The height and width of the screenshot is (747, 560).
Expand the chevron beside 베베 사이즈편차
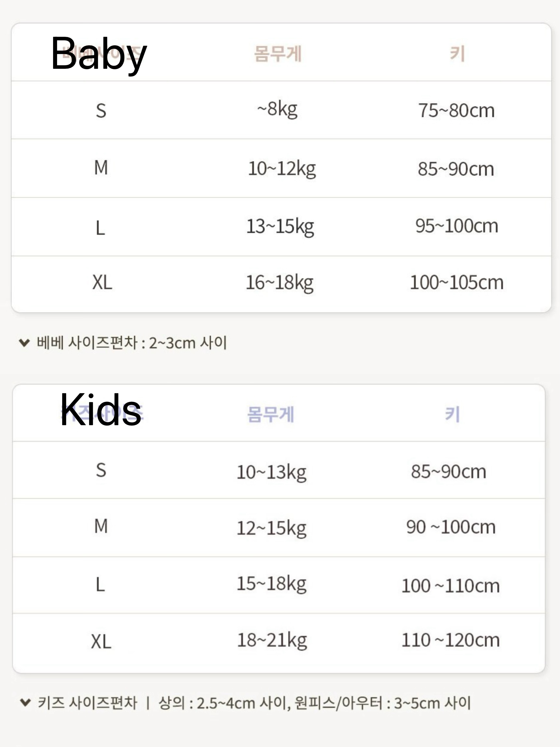click(24, 343)
